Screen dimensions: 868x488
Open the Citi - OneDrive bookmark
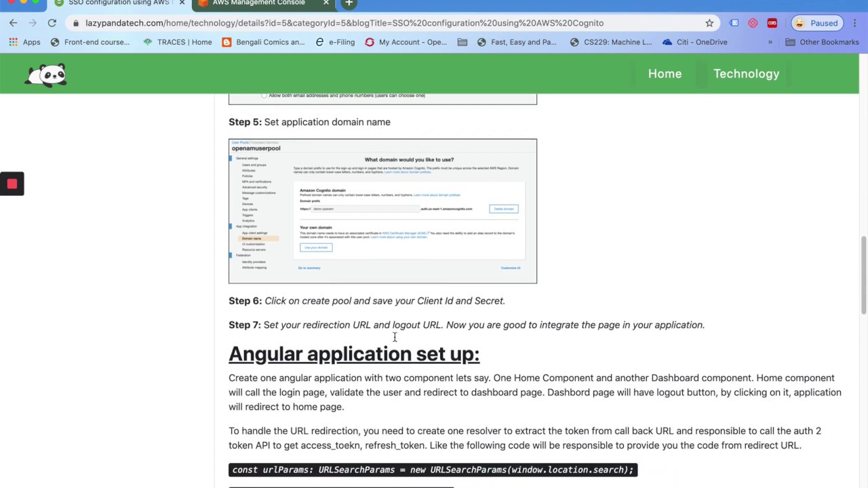(x=695, y=42)
